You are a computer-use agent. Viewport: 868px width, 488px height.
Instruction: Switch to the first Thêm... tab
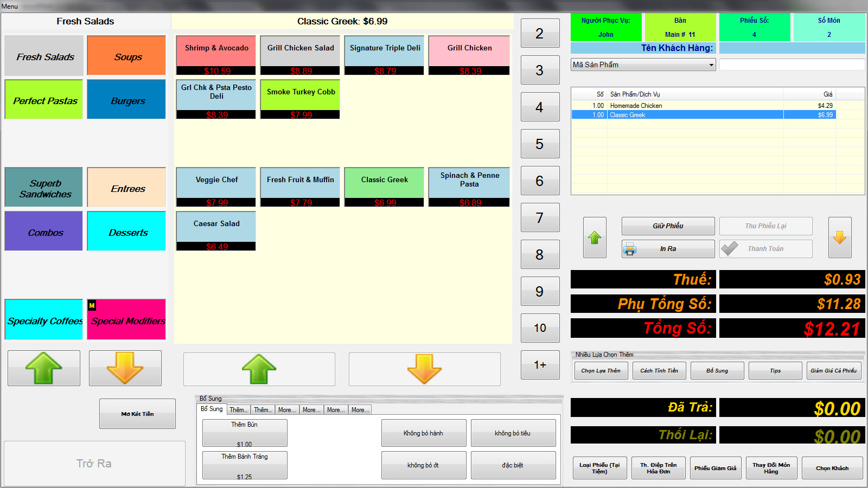pyautogui.click(x=238, y=410)
